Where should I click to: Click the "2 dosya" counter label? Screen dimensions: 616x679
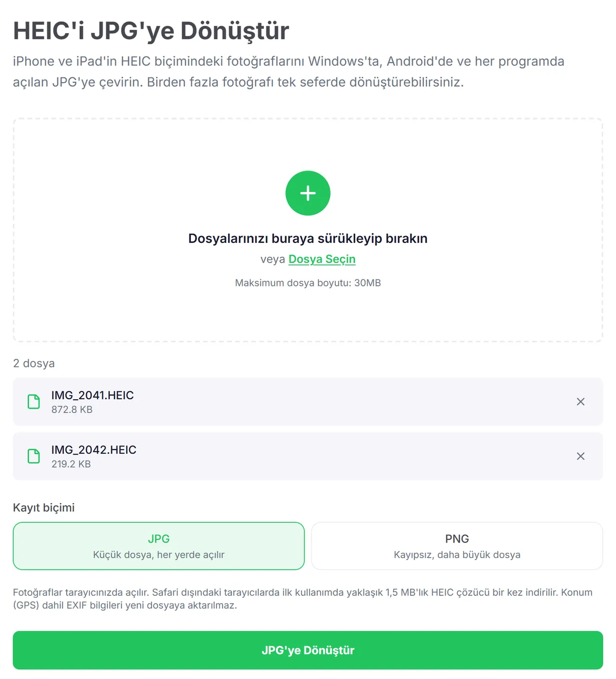[34, 363]
